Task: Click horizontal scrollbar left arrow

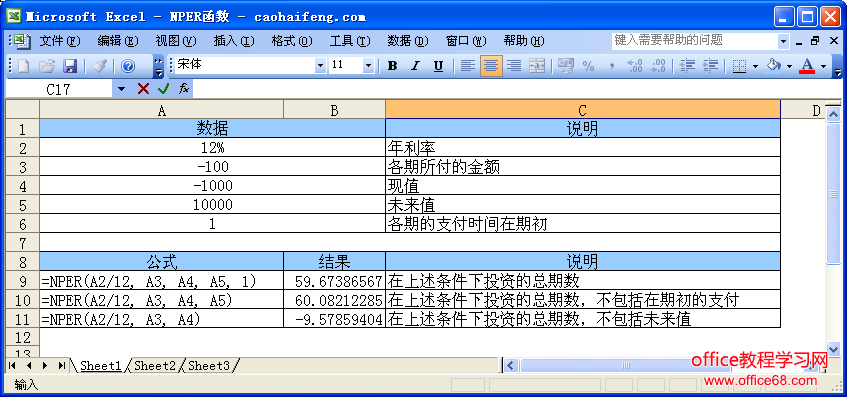Action: (x=510, y=366)
